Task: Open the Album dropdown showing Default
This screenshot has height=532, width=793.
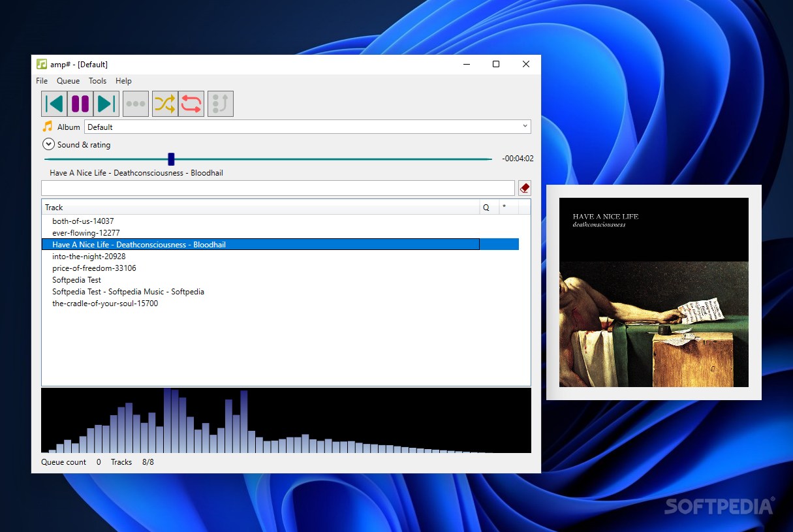Action: pyautogui.click(x=307, y=127)
